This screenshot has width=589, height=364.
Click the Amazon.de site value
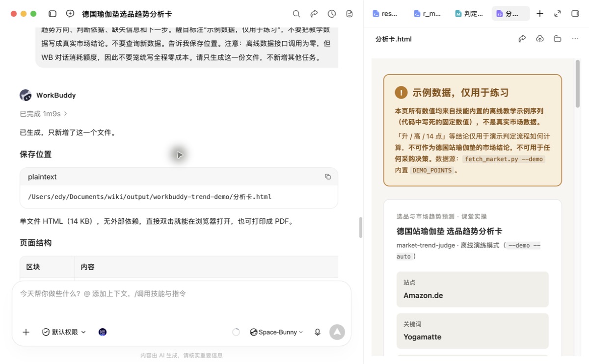point(423,295)
